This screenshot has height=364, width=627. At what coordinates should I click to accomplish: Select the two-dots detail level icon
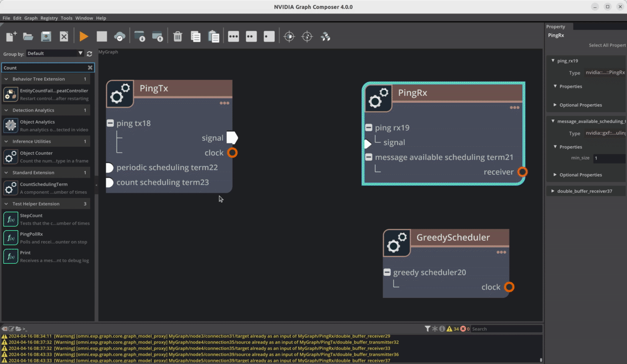point(251,36)
